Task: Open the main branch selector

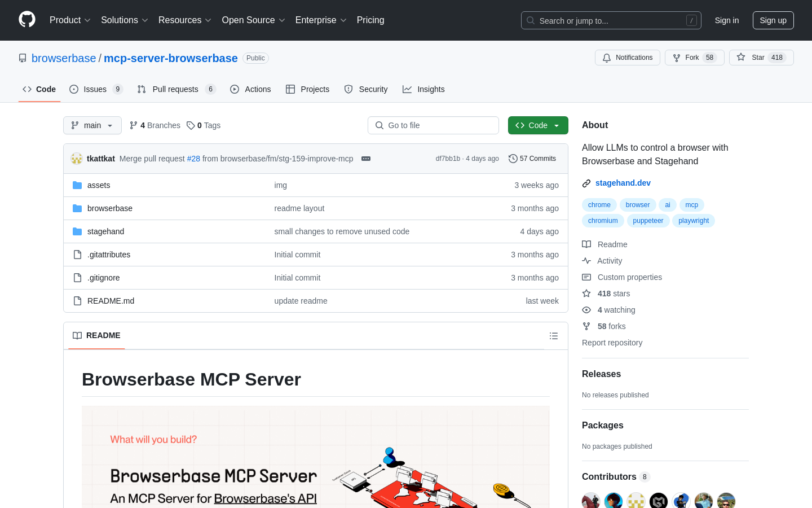Action: [x=92, y=125]
